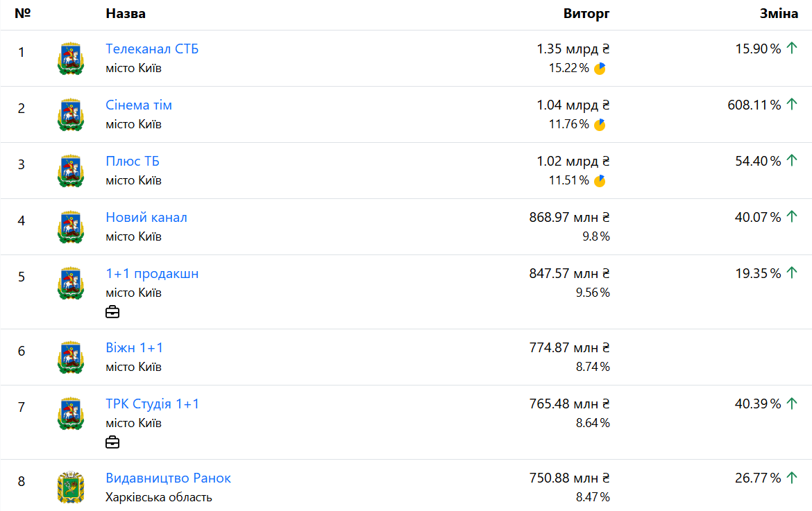812x511 pixels.
Task: Go to the Плюс ТБ link
Action: pyautogui.click(x=133, y=162)
